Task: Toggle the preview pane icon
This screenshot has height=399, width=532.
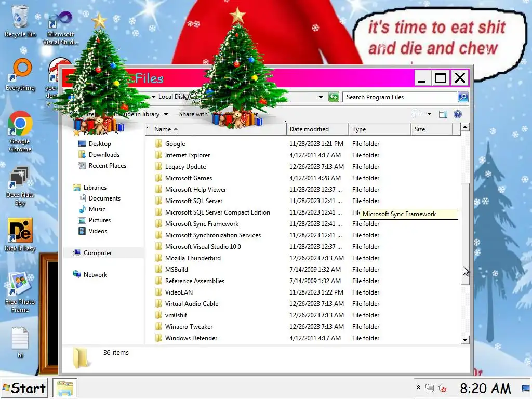Action: tap(443, 114)
